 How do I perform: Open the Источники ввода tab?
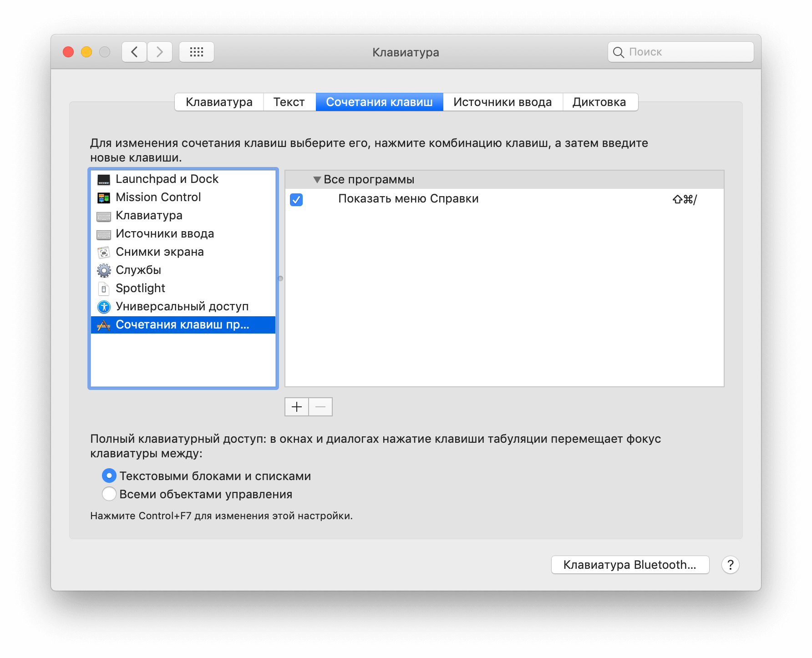tap(502, 102)
